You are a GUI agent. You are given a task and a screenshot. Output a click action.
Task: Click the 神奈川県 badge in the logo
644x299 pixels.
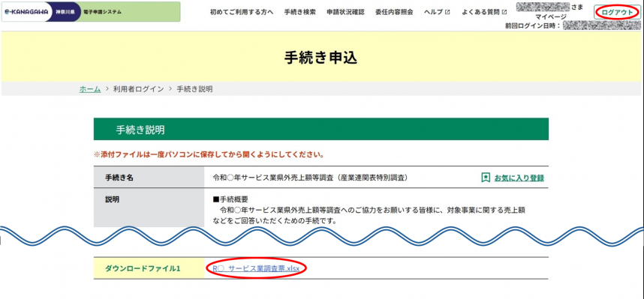click(65, 12)
